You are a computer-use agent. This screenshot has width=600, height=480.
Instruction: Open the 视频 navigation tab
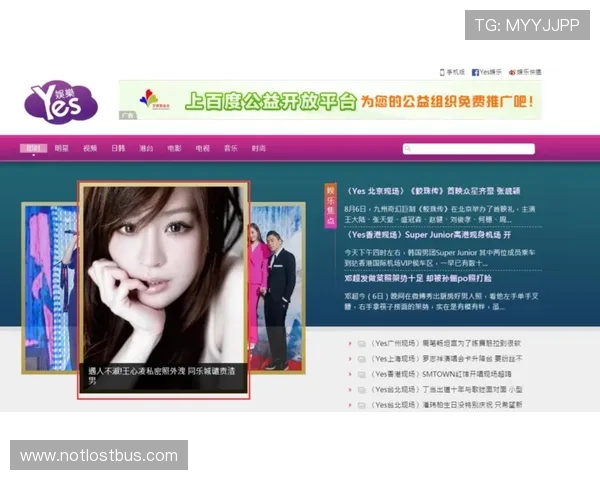90,148
